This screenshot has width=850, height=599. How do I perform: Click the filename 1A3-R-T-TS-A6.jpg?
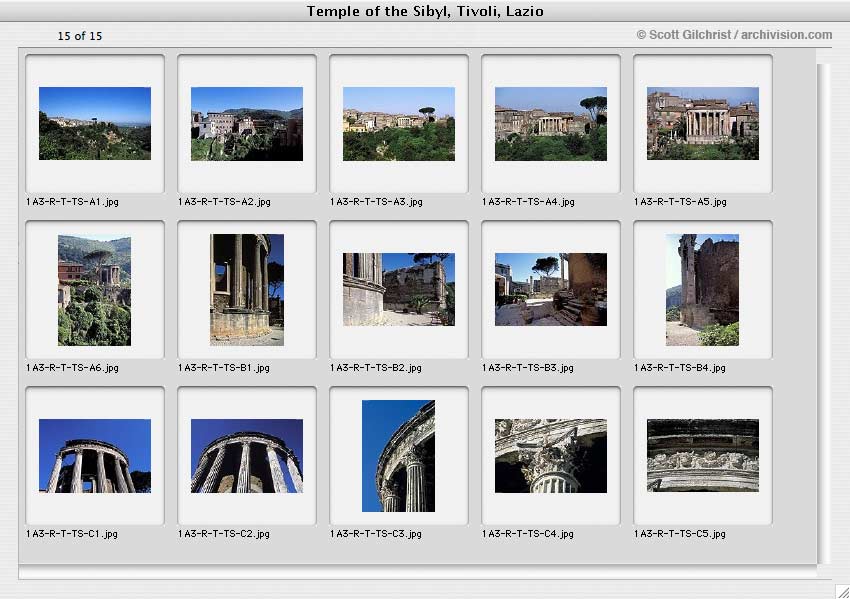(x=72, y=368)
